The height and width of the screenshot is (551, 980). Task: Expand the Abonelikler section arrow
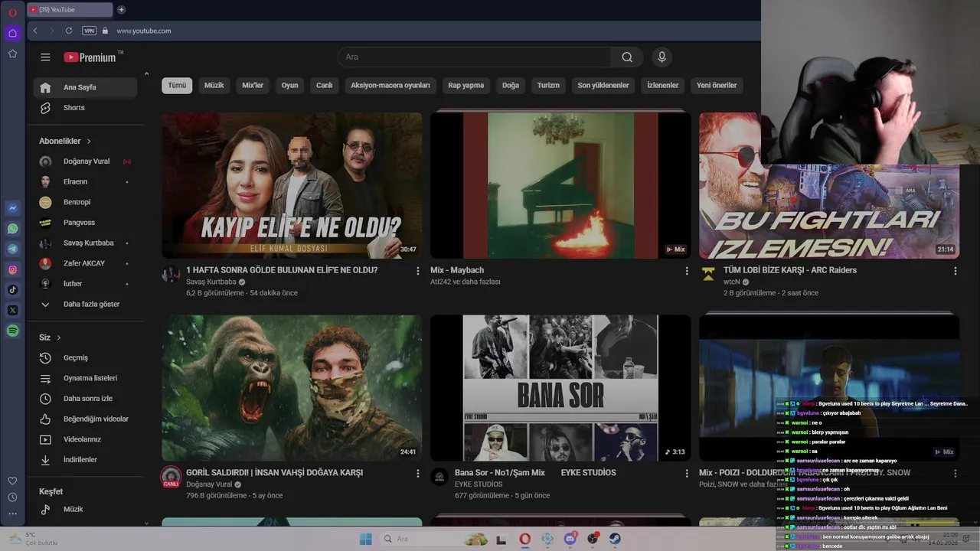[x=89, y=142]
